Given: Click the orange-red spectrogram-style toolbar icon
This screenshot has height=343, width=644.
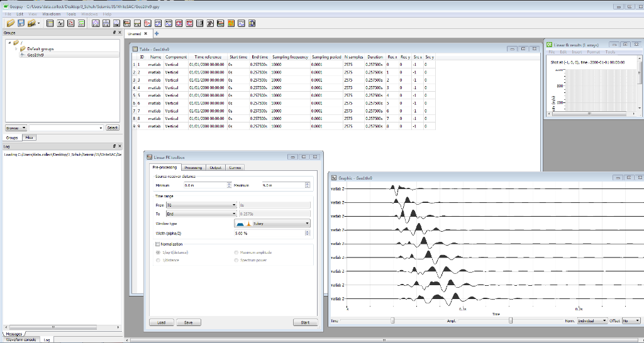Looking at the screenshot, I should (231, 23).
